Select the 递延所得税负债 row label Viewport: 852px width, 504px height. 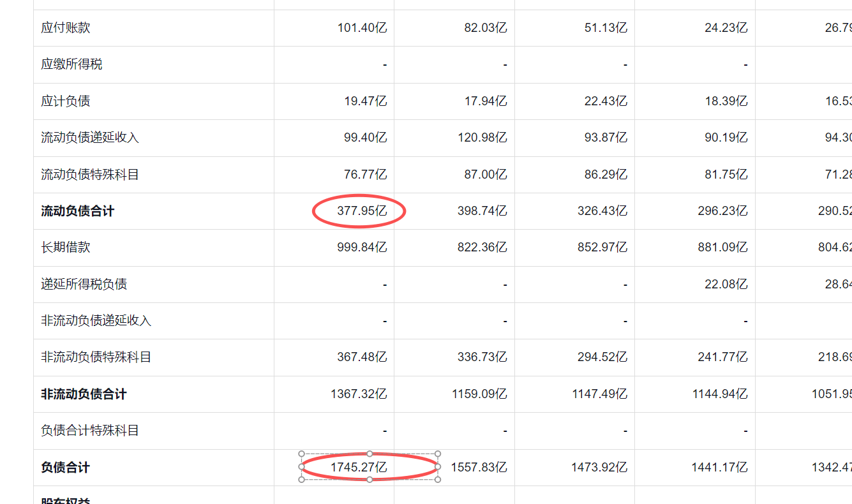(84, 285)
